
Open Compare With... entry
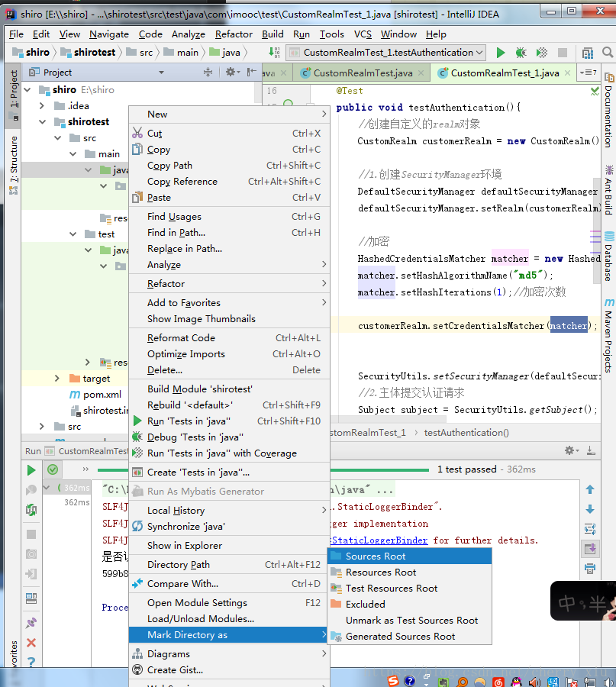click(229, 584)
